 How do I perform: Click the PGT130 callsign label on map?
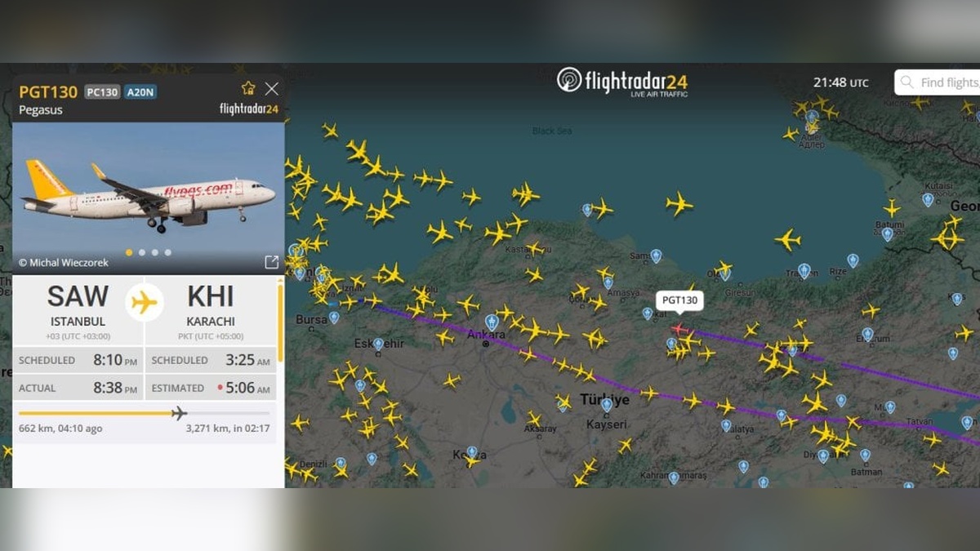click(679, 300)
